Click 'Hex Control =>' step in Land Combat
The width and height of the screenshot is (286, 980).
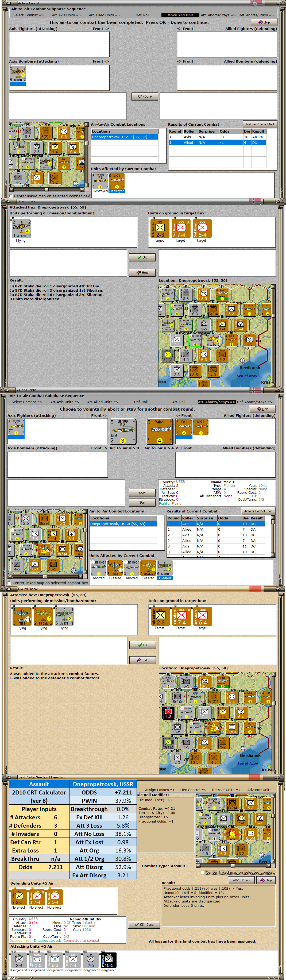[193, 790]
